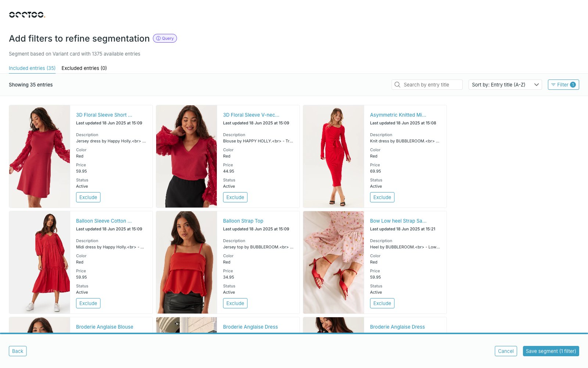Click the Filter funnel icon
This screenshot has height=368, width=588.
tap(553, 85)
